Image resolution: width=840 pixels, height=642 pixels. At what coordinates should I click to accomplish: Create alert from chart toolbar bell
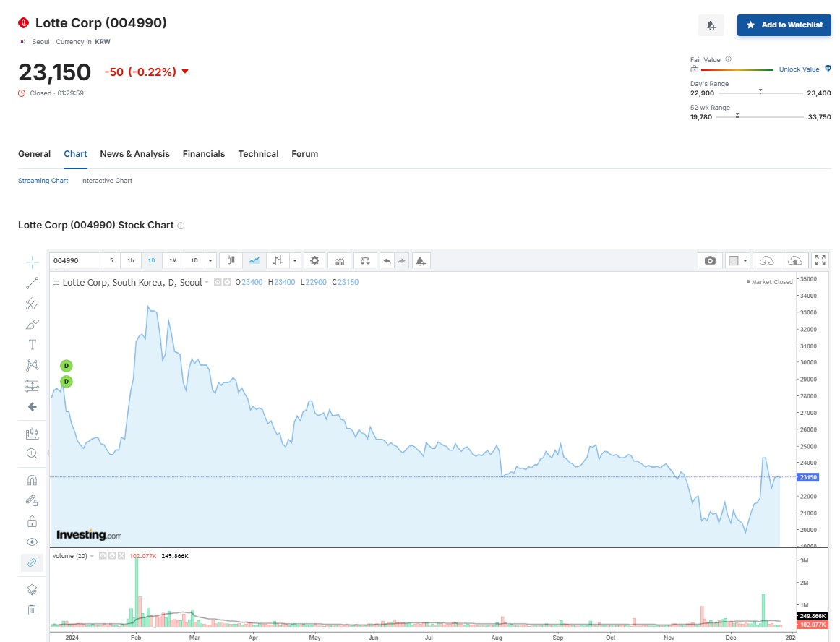point(421,260)
